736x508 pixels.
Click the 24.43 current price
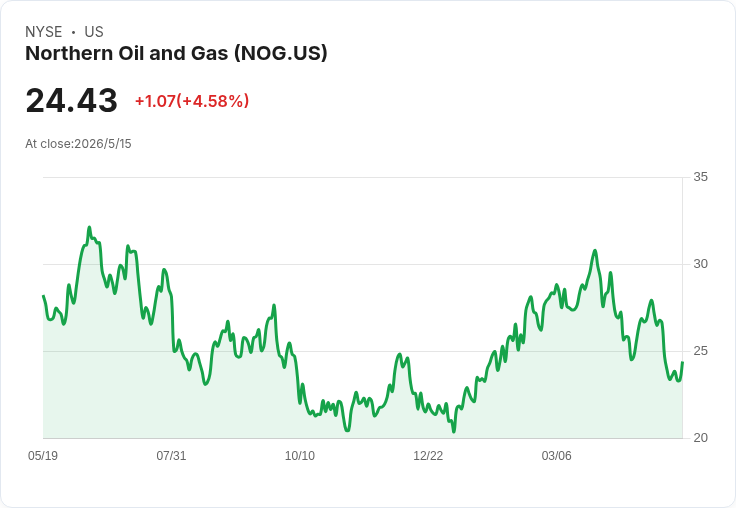point(71,100)
